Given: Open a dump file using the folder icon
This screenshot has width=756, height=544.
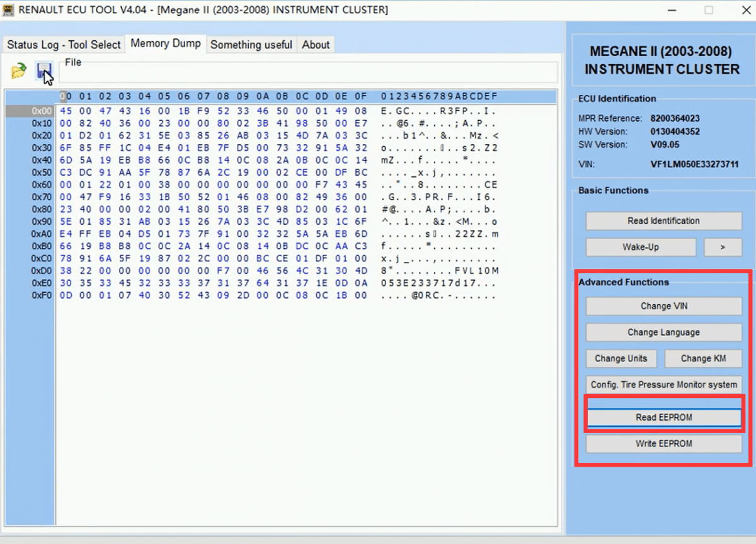Looking at the screenshot, I should (x=17, y=71).
